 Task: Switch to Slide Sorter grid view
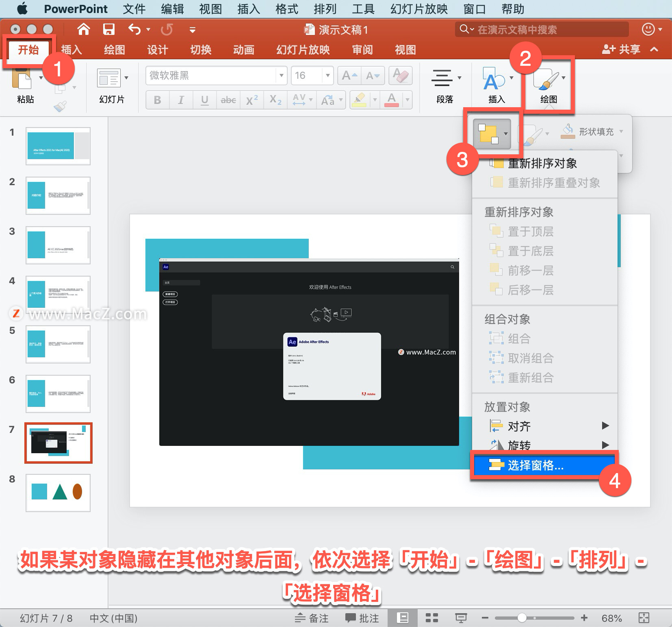coord(431,618)
